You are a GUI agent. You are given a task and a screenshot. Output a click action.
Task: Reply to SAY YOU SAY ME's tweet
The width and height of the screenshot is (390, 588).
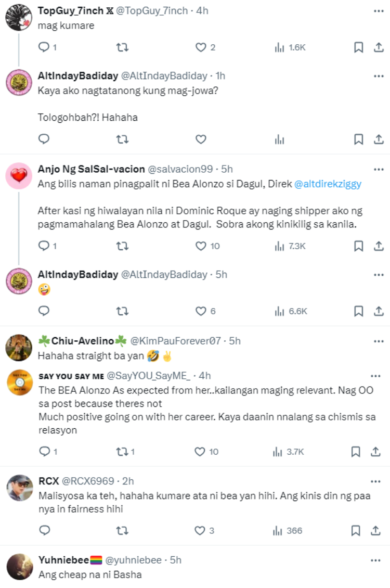[44, 451]
